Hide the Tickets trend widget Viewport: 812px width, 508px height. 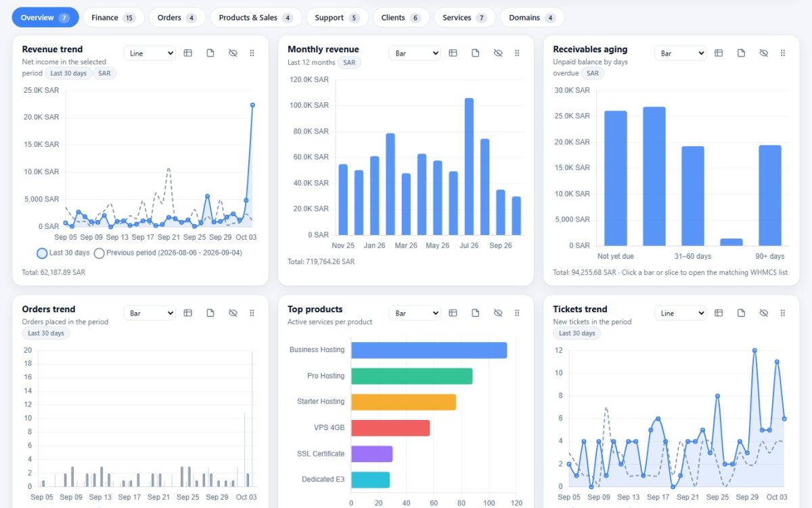click(x=764, y=313)
